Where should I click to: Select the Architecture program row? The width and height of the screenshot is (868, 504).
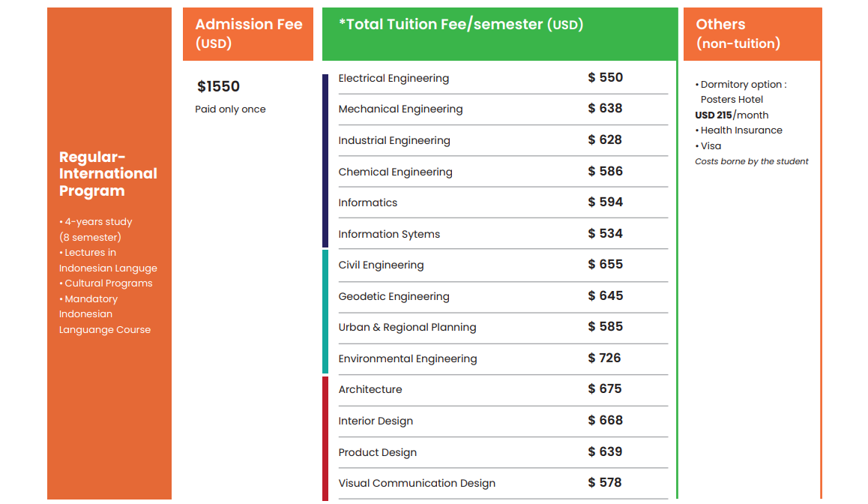[503, 389]
